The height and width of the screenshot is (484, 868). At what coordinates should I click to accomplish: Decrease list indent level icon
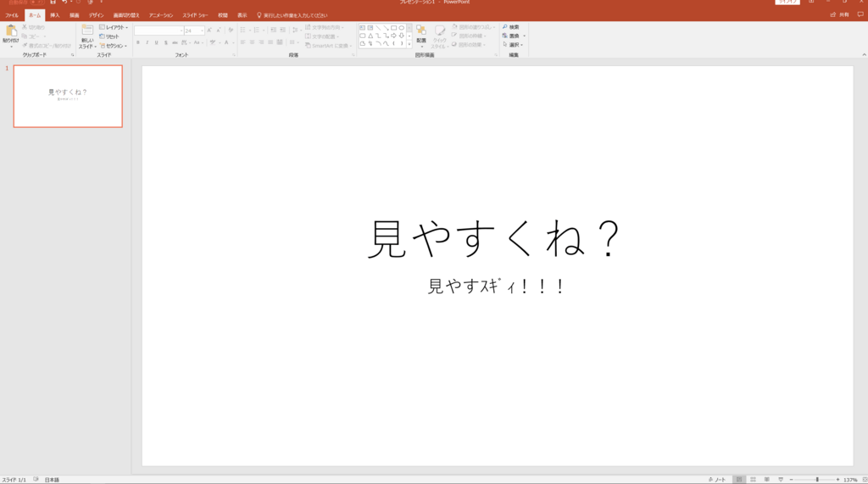(x=274, y=30)
